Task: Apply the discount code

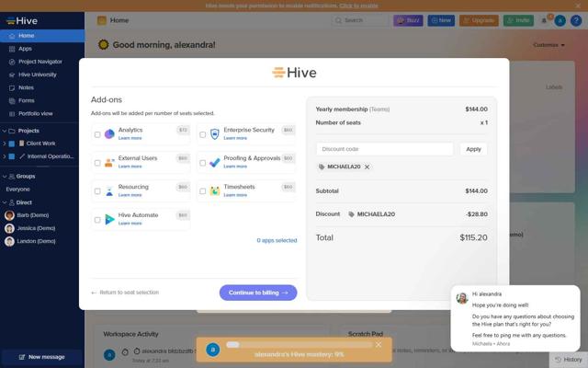Action: point(473,149)
